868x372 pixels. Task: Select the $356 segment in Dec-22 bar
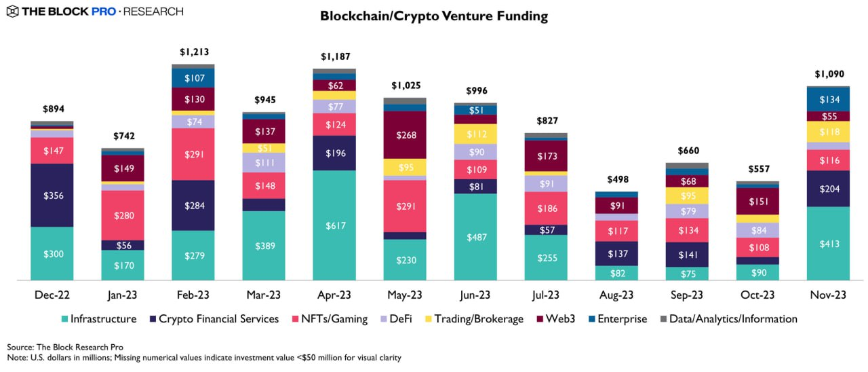pos(52,196)
